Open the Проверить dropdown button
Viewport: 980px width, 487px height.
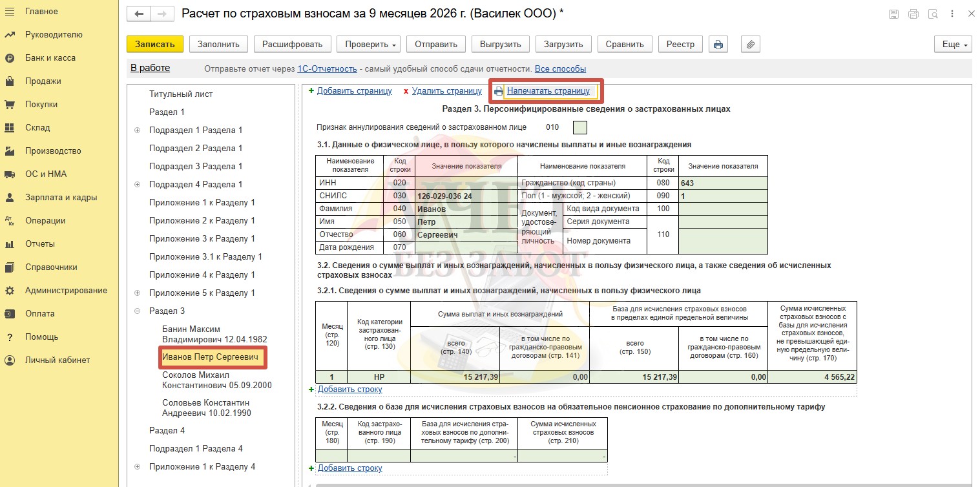[369, 45]
